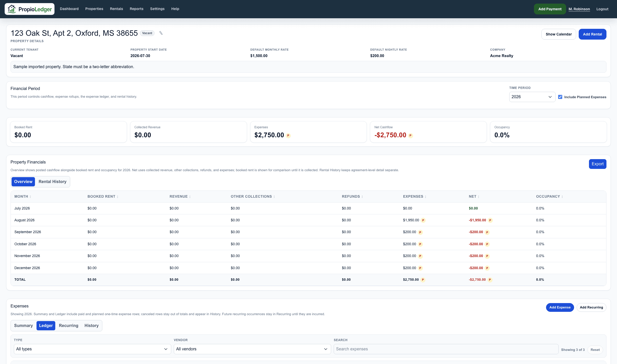Click the Acme Realty company name
The width and height of the screenshot is (617, 364).
click(x=502, y=56)
